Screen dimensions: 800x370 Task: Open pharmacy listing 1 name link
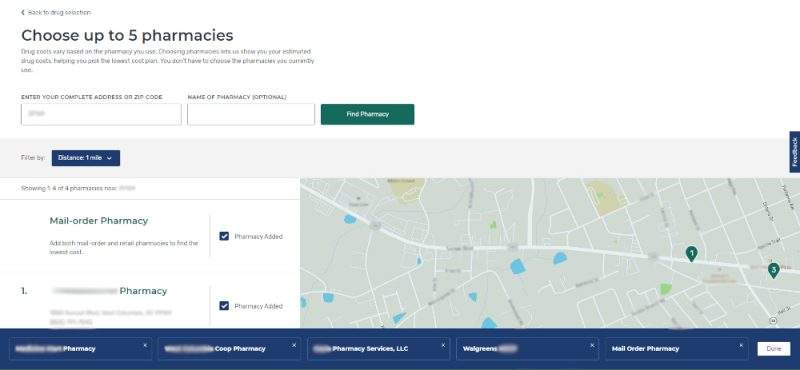(x=109, y=291)
